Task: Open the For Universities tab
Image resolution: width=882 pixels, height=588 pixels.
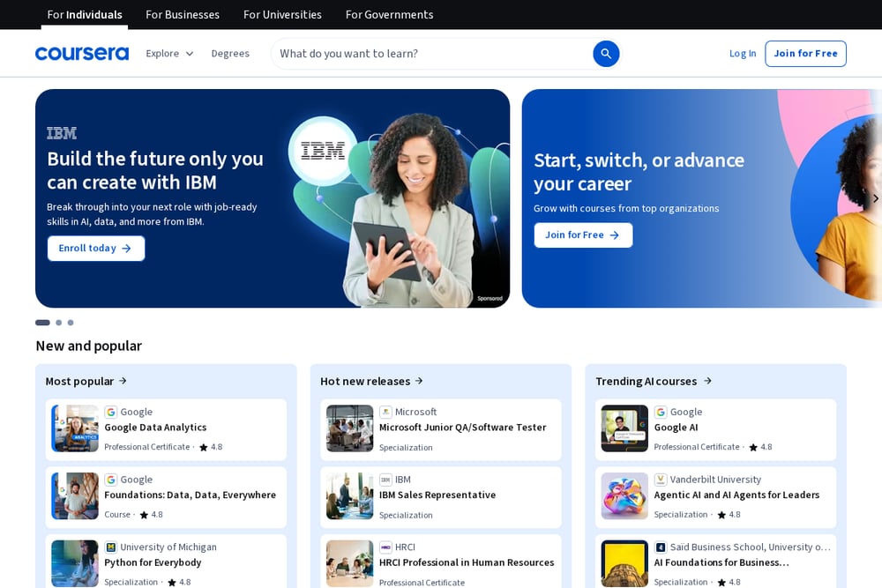Action: [282, 15]
